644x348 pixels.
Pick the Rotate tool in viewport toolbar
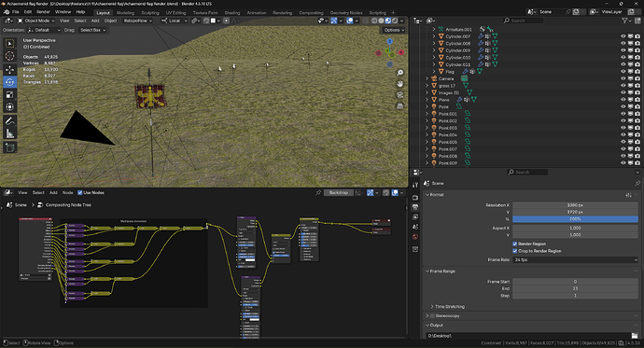click(x=10, y=82)
